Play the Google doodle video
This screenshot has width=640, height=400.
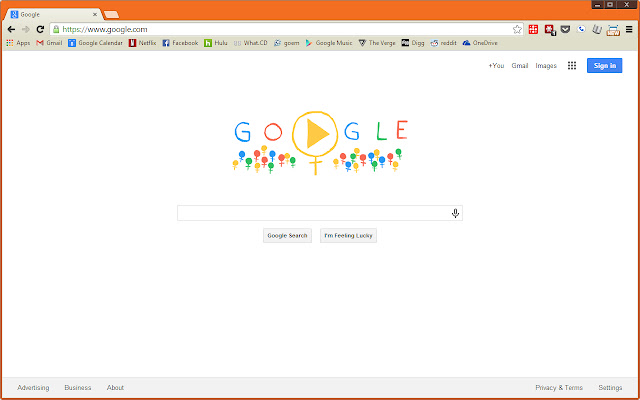click(316, 134)
